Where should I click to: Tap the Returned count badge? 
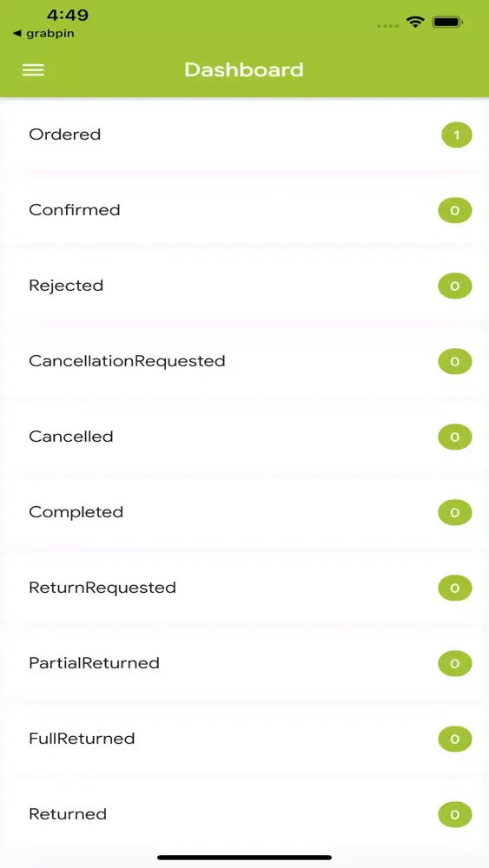tap(454, 815)
